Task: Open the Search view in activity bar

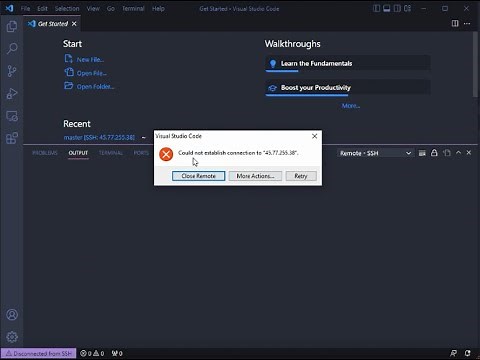Action: tap(12, 48)
